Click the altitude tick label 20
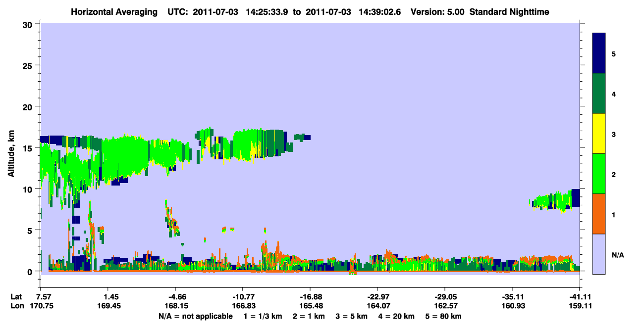 tap(27, 106)
